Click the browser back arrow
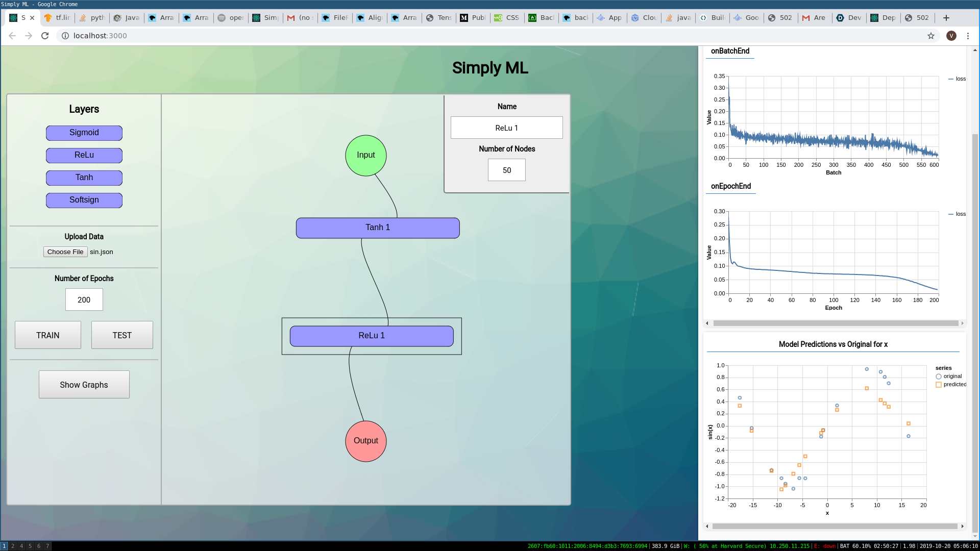The height and width of the screenshot is (551, 980). (12, 36)
